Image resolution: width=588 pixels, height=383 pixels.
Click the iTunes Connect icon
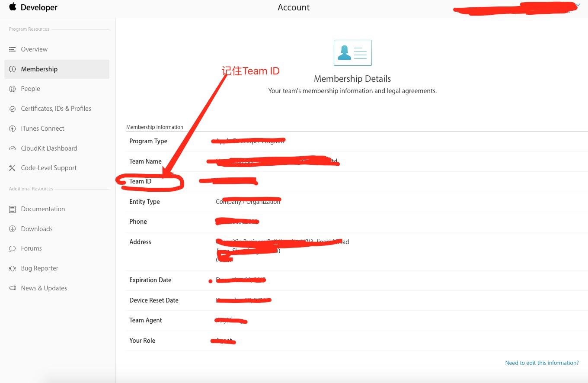tap(12, 129)
